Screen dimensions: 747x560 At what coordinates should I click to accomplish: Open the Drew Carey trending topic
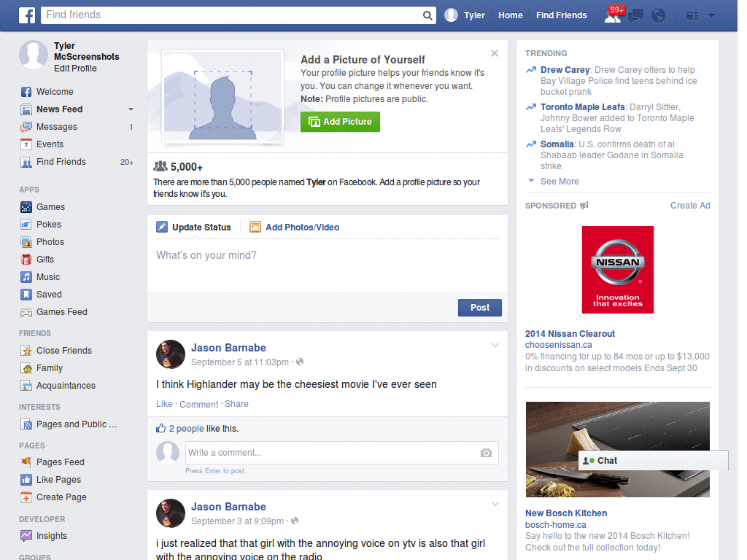(x=565, y=70)
